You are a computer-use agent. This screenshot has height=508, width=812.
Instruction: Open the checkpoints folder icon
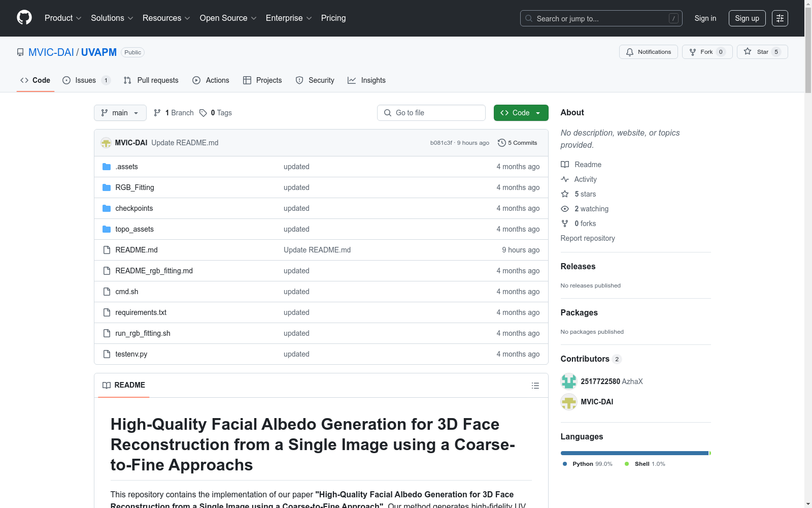pos(107,208)
